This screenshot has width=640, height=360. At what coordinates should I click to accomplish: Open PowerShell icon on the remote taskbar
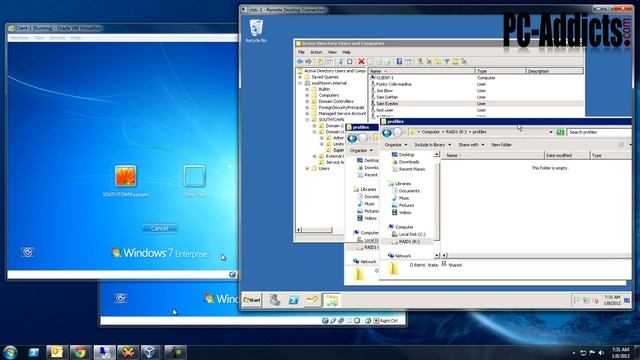point(293,300)
